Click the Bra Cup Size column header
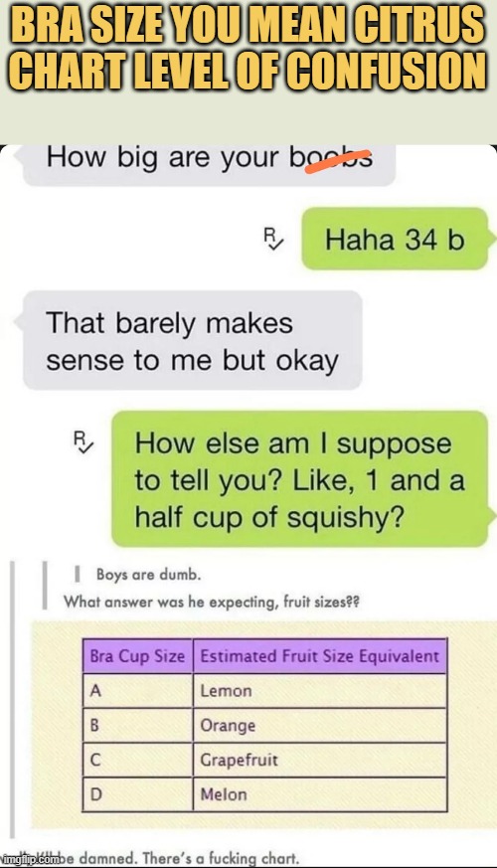Image resolution: width=497 pixels, height=868 pixels. [137, 656]
